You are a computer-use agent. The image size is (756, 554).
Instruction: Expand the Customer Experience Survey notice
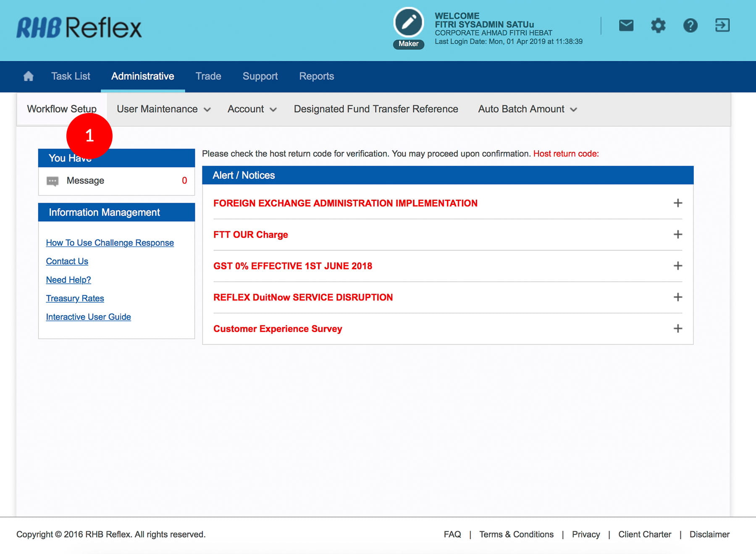677,329
